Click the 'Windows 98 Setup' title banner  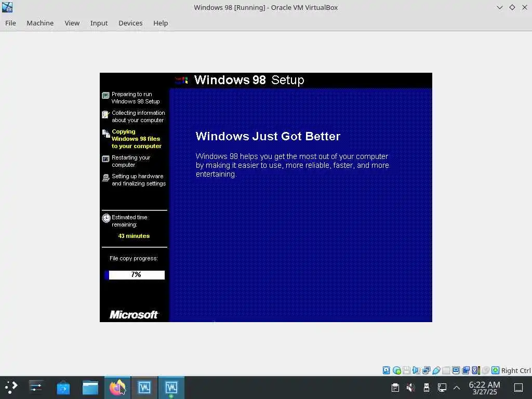point(249,80)
